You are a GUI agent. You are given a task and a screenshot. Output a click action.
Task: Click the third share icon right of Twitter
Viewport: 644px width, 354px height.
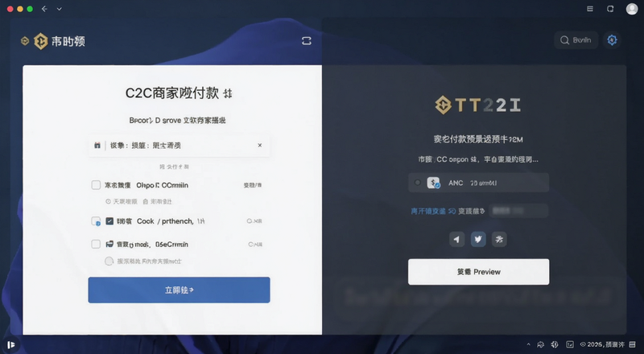(499, 239)
